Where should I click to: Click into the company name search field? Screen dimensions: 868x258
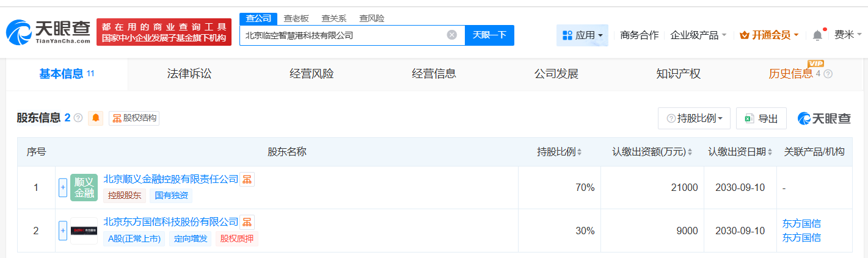342,35
